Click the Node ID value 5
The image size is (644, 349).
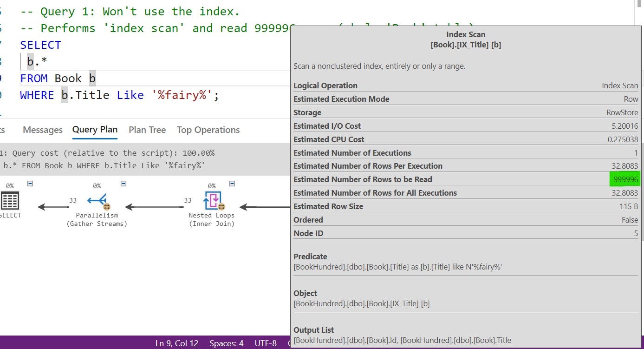point(636,233)
